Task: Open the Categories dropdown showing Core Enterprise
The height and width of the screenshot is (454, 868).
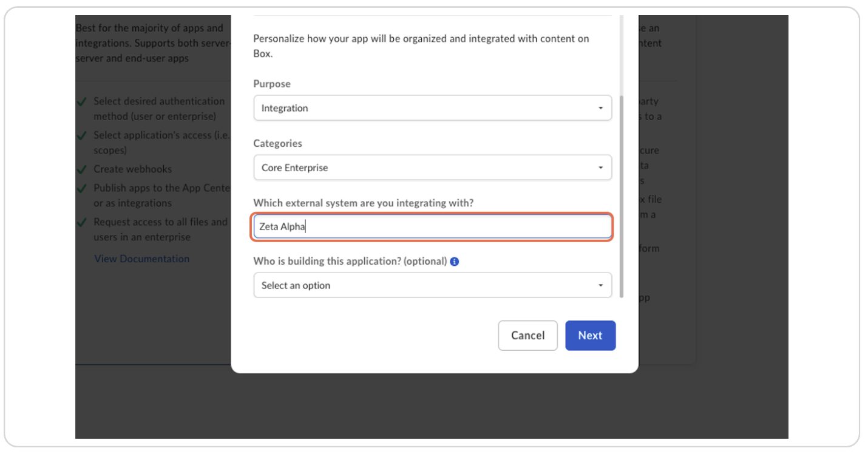Action: coord(425,168)
